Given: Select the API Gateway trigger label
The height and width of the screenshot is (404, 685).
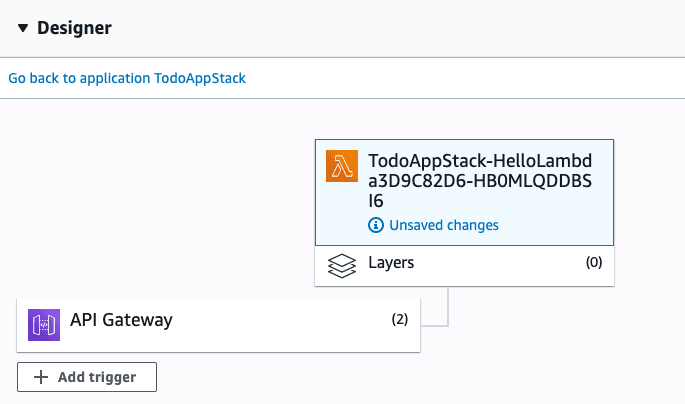Looking at the screenshot, I should point(121,321).
